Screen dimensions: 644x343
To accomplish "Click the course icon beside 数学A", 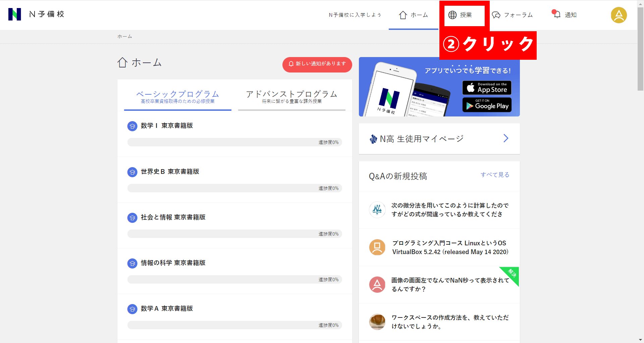I will (132, 309).
